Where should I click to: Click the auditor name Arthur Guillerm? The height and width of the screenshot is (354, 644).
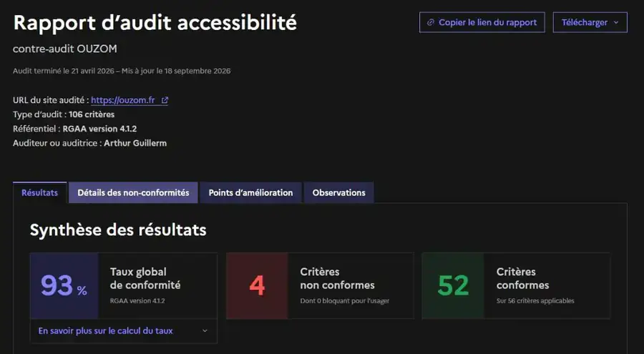pos(135,143)
